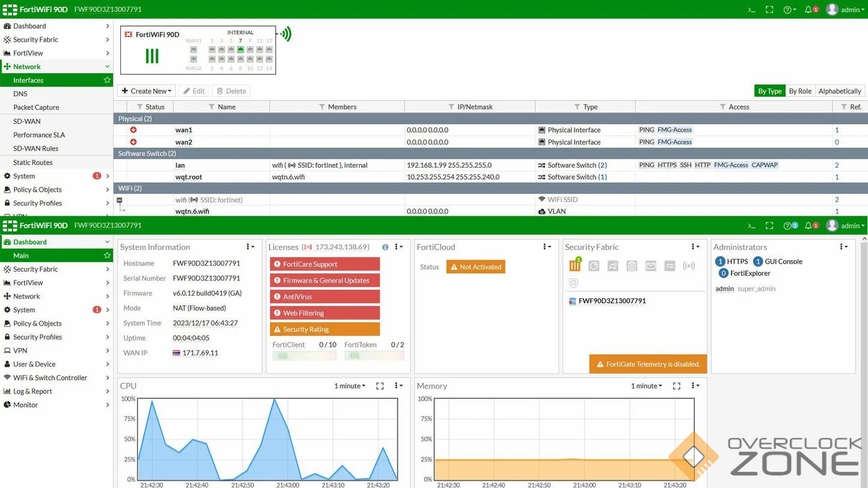Click the FortiWiFi 90D logo on Interfaces page
This screenshot has height=488, width=868.
[35, 10]
